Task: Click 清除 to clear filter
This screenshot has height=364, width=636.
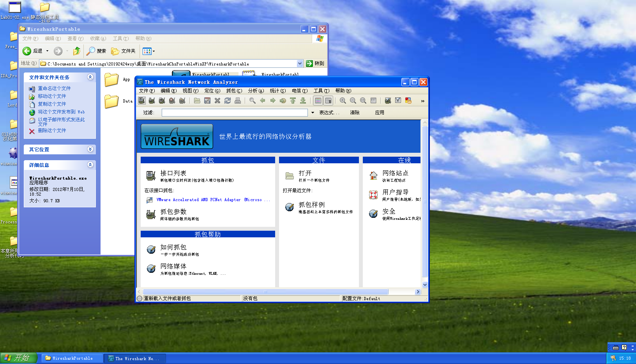Action: pos(355,113)
